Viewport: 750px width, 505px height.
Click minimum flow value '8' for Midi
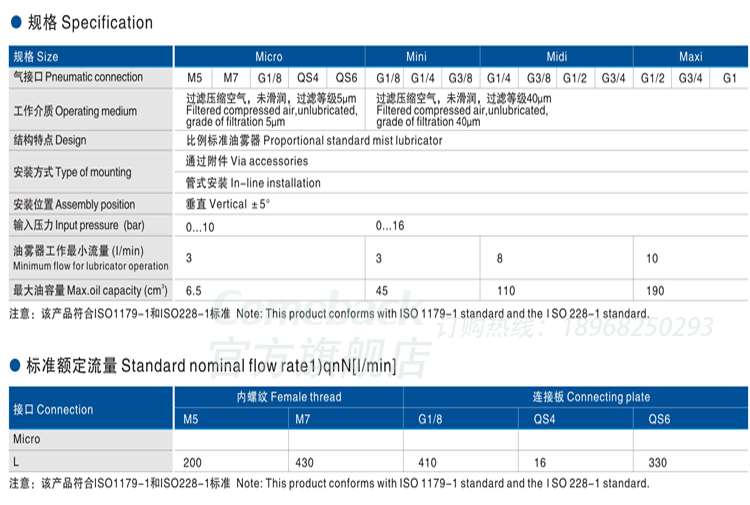pyautogui.click(x=499, y=258)
